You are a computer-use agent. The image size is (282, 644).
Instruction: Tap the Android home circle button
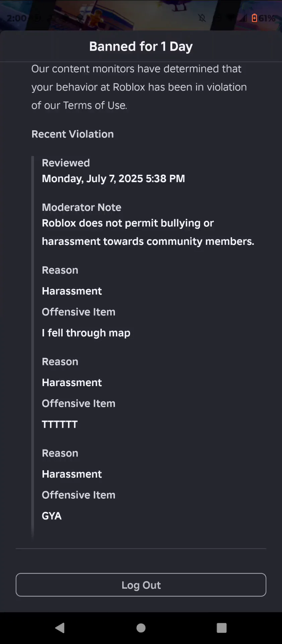141,628
